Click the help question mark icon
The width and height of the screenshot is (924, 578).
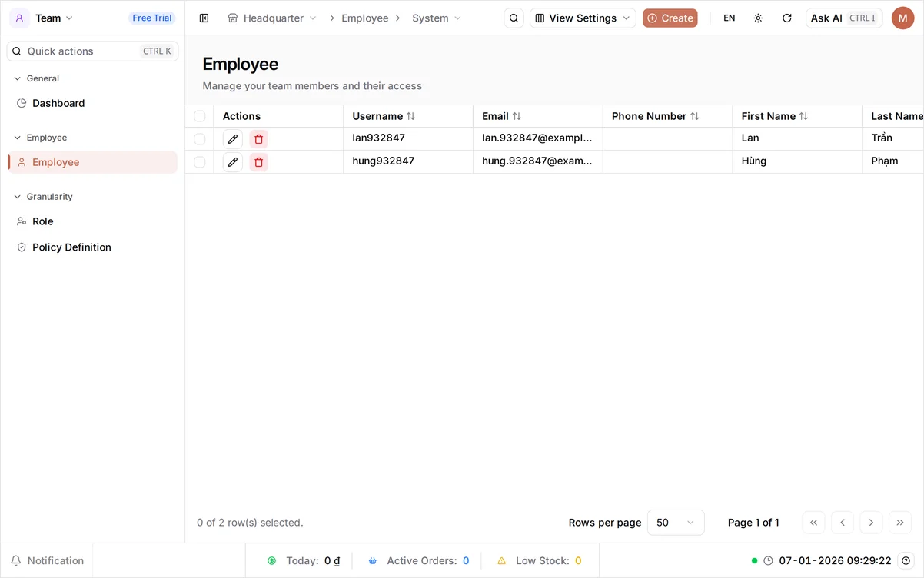(906, 561)
